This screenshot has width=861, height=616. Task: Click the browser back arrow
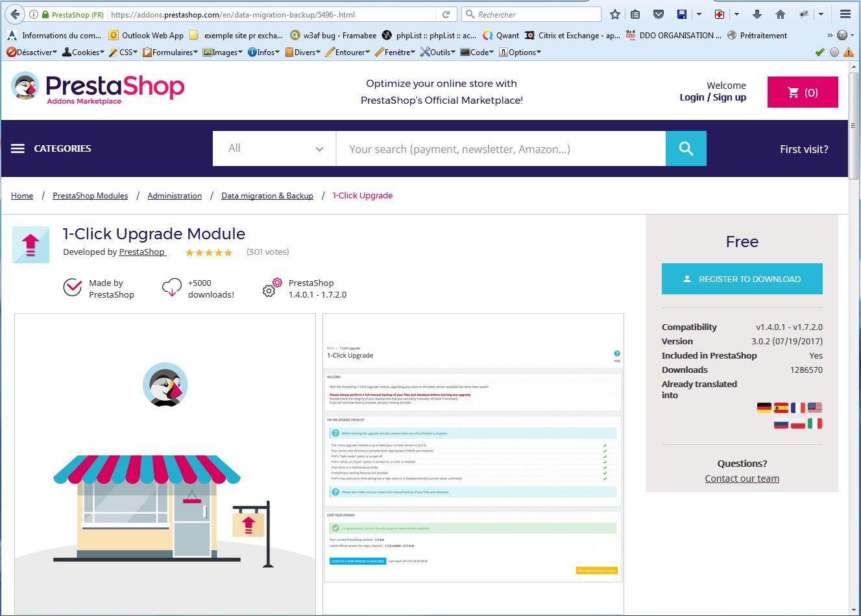click(15, 14)
